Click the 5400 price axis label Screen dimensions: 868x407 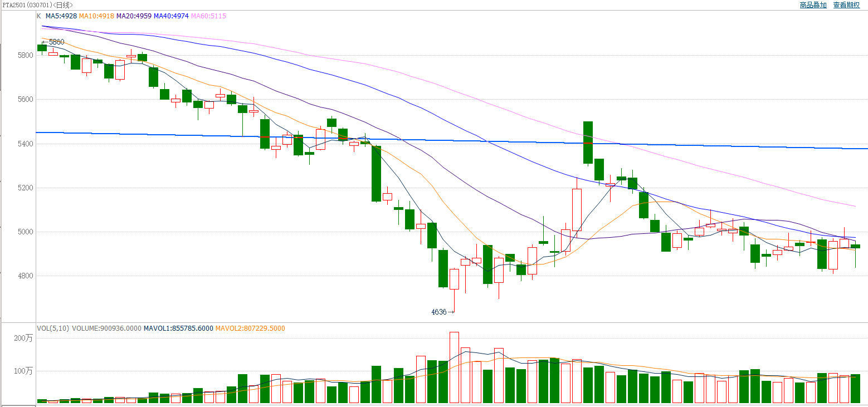pyautogui.click(x=26, y=144)
